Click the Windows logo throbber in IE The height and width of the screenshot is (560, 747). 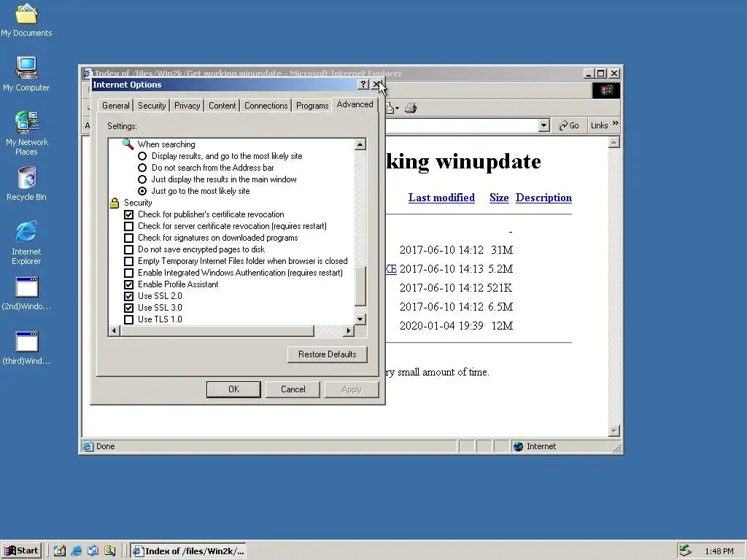(606, 90)
